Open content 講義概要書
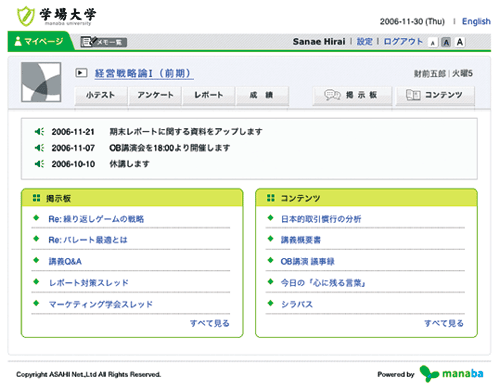500x390 pixels. 301,240
